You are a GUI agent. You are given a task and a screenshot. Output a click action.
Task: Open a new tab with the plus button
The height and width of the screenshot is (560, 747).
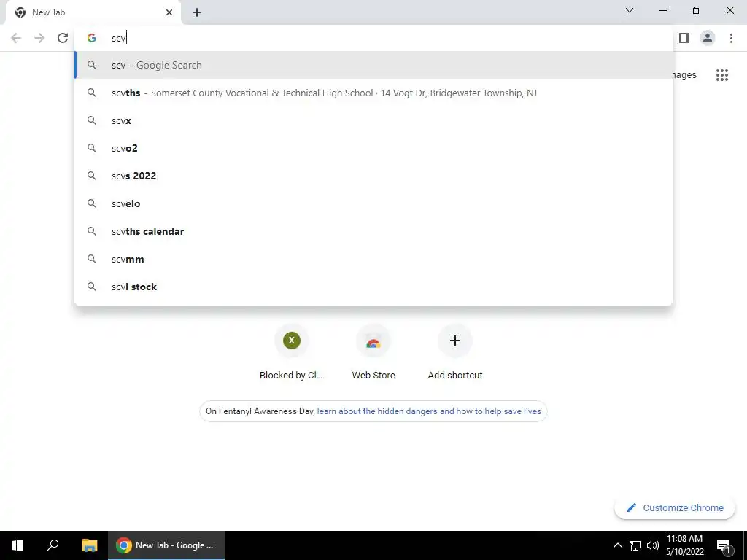197,12
